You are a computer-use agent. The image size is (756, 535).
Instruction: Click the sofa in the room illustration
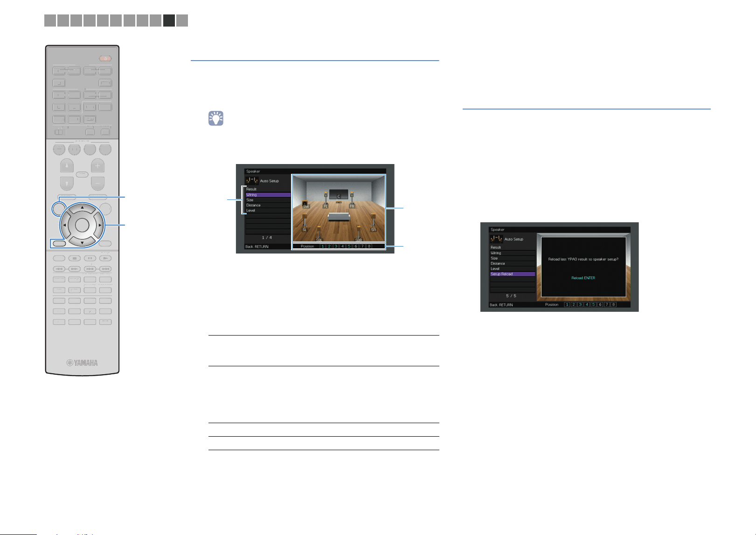pyautogui.click(x=339, y=218)
